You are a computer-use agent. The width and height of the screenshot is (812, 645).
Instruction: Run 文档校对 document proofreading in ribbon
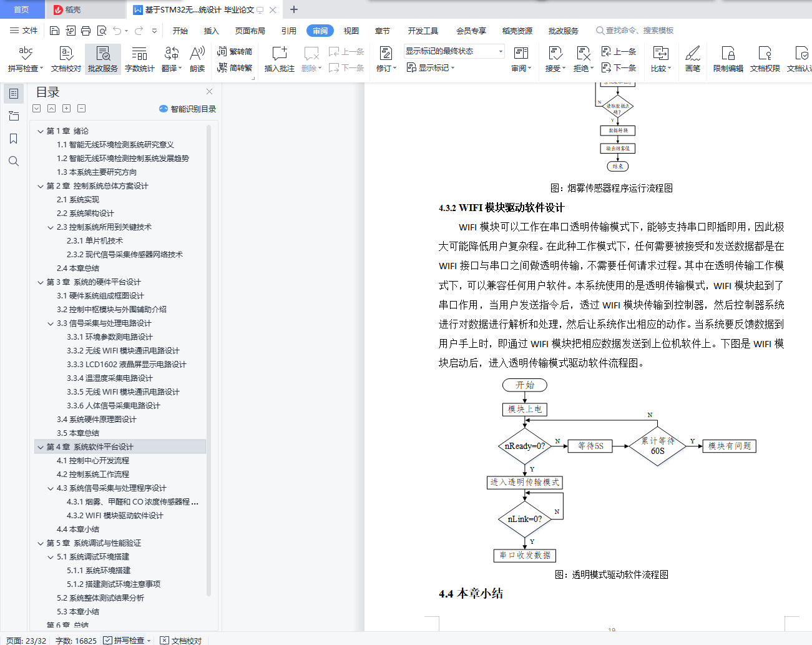point(66,59)
